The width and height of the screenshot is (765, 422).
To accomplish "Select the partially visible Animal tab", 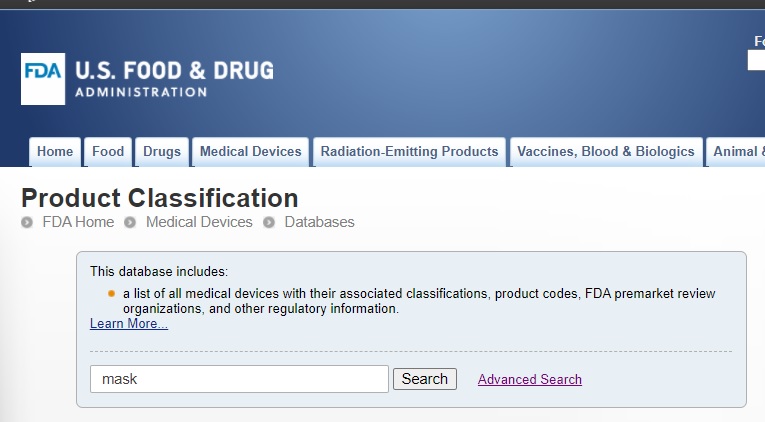I will pyautogui.click(x=738, y=152).
